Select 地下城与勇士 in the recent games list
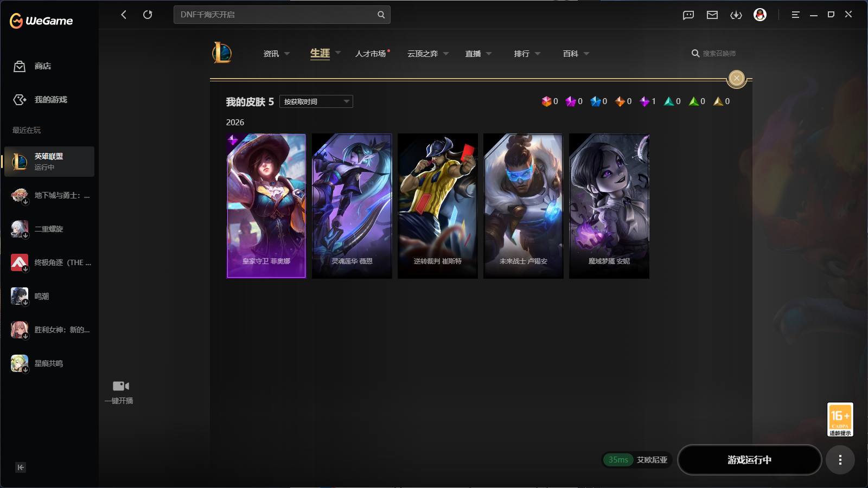The height and width of the screenshot is (488, 868). (50, 195)
